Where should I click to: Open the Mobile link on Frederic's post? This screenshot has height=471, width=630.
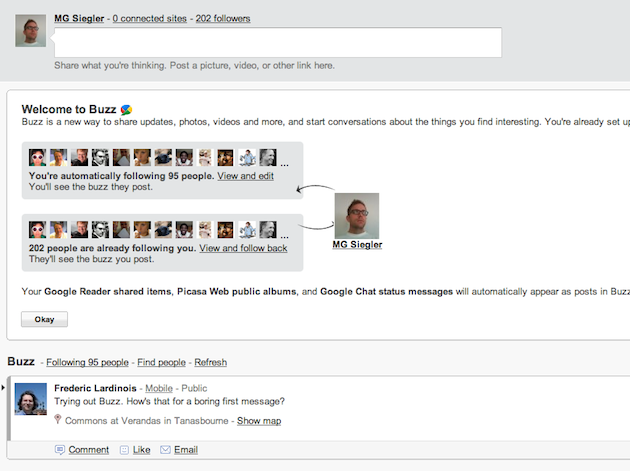click(x=158, y=387)
